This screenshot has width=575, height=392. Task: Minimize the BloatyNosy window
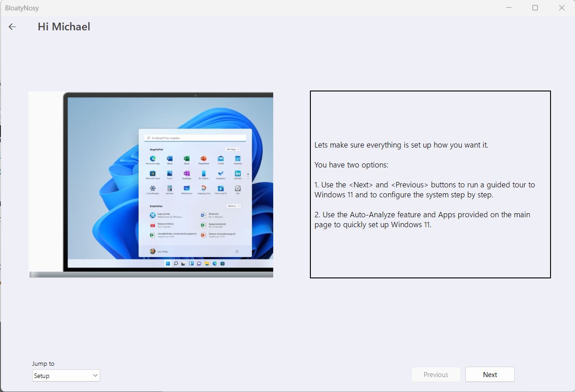point(508,8)
